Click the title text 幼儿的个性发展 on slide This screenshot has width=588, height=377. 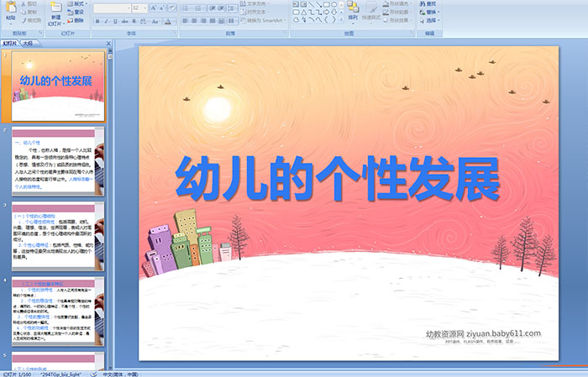(x=338, y=179)
